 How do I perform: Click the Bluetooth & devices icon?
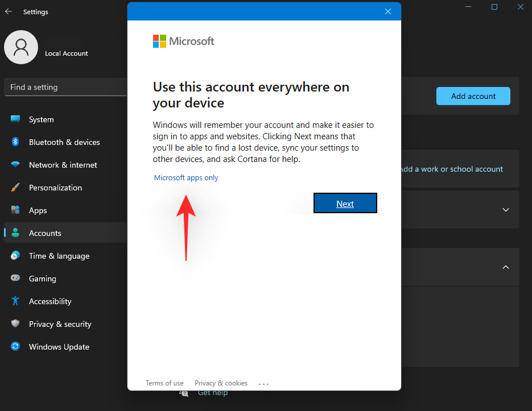point(15,142)
